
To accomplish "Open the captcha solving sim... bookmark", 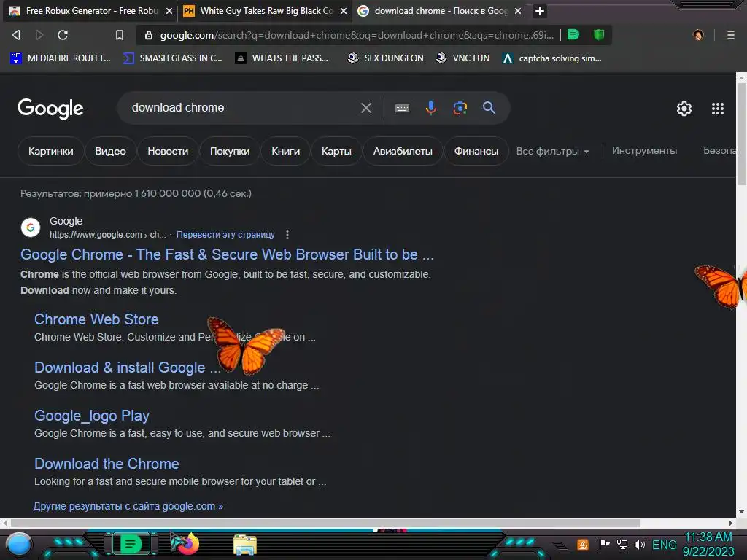I will pyautogui.click(x=552, y=58).
